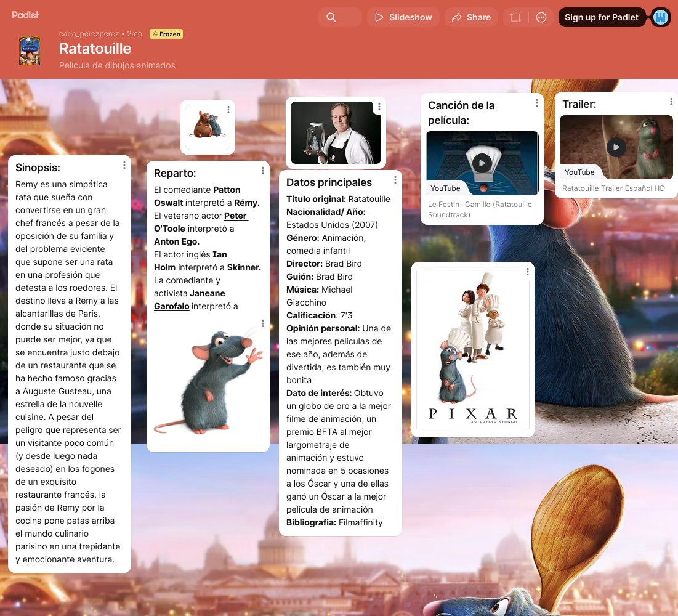Click the search magnifier icon
Image resolution: width=678 pixels, height=616 pixels.
[331, 17]
